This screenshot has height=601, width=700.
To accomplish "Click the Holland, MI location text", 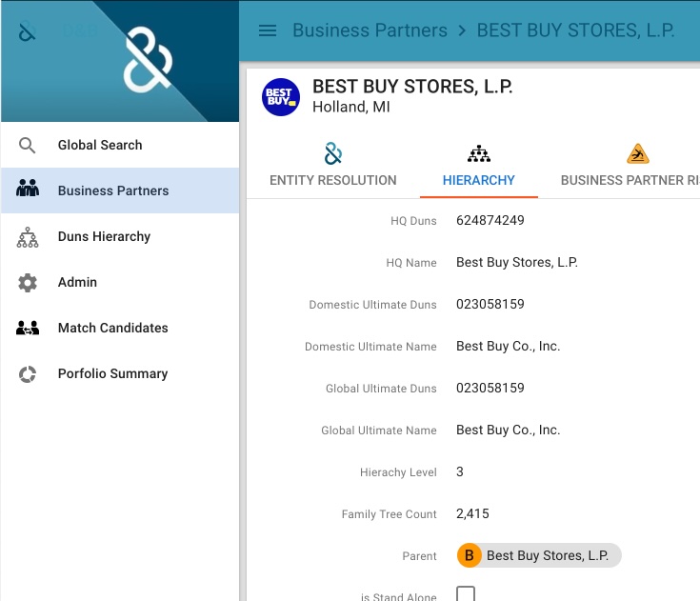I will [351, 108].
